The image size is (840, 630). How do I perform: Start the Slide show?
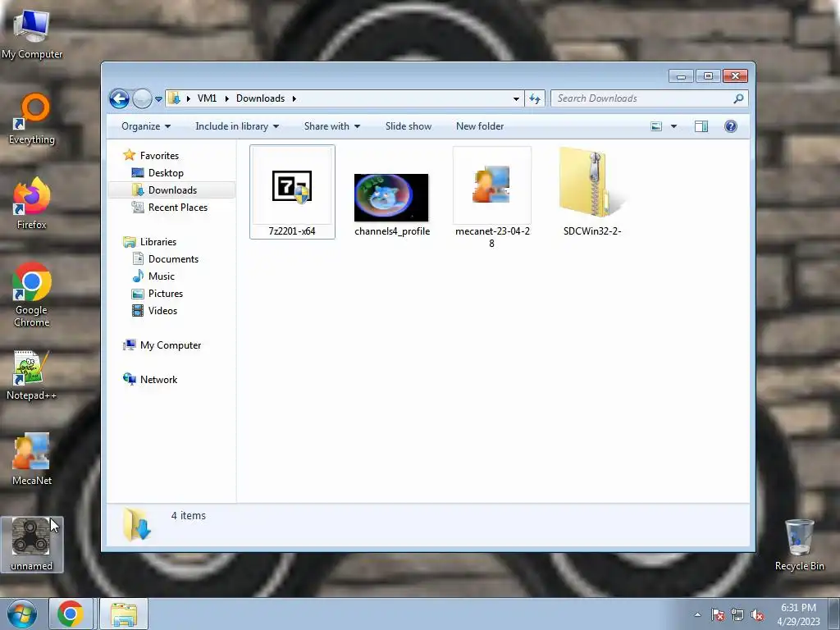point(409,126)
